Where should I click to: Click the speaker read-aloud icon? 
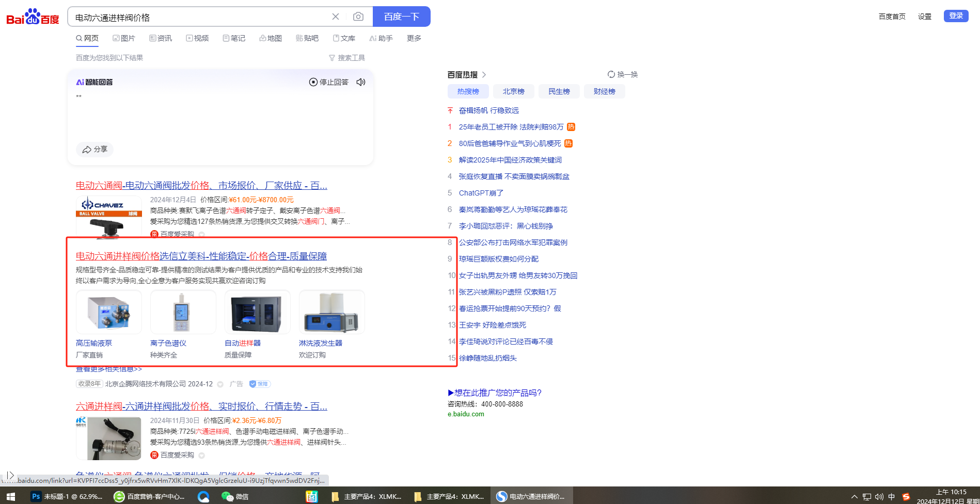pyautogui.click(x=361, y=82)
